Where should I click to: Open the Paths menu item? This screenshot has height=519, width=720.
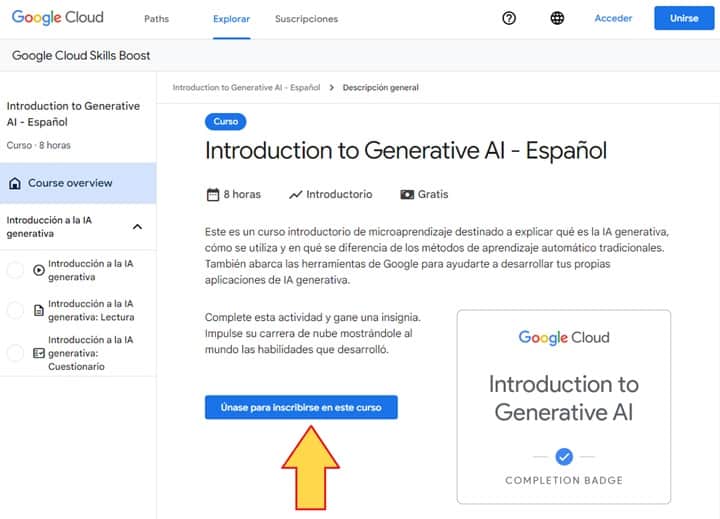click(x=157, y=19)
